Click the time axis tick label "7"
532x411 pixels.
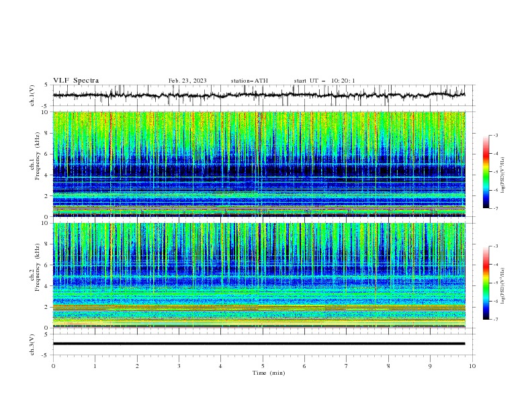pos(347,366)
